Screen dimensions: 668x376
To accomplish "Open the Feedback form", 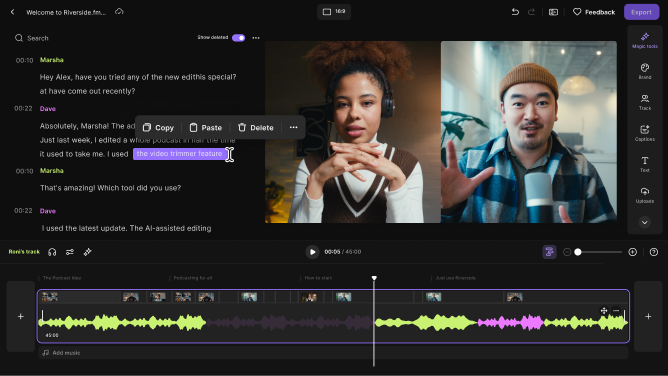I will (x=594, y=12).
